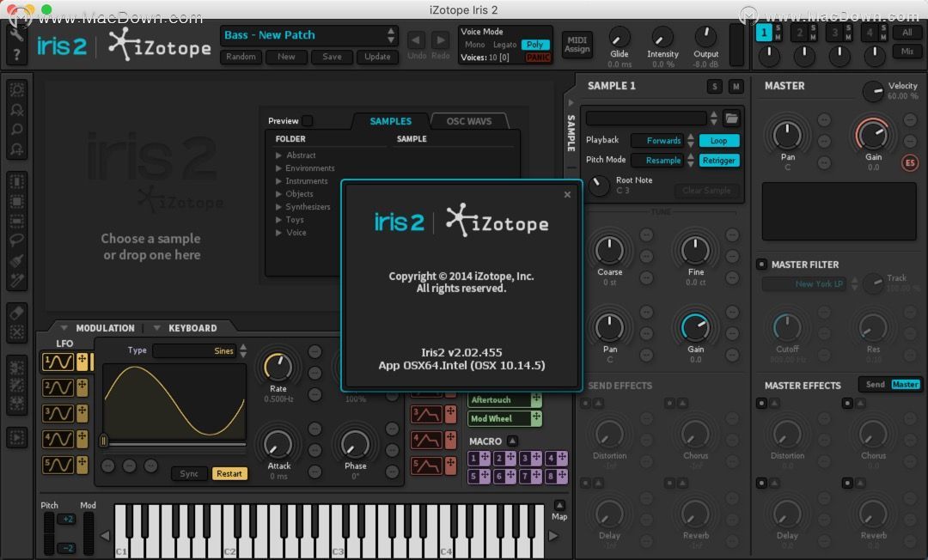Click the Save patch button
Image resolution: width=928 pixels, height=560 pixels.
[332, 57]
